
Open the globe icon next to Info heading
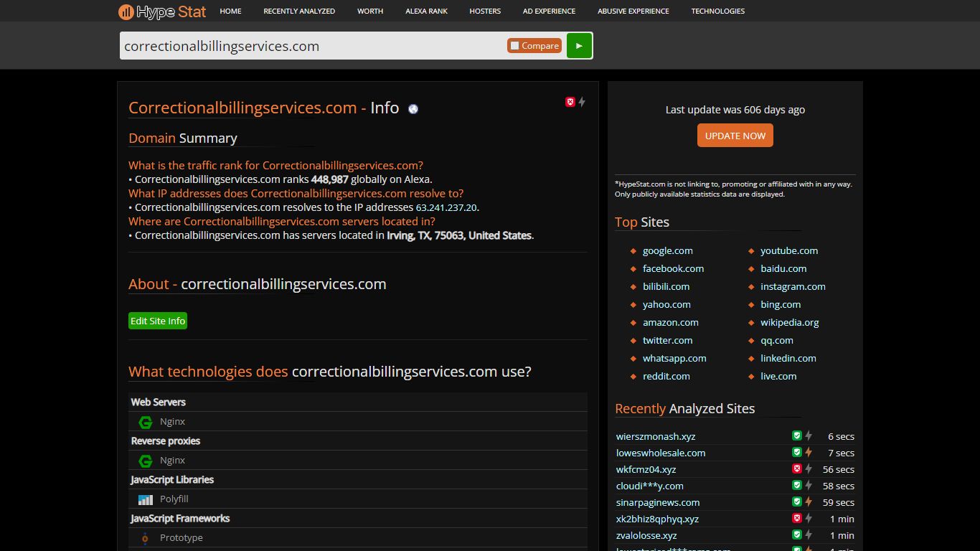(413, 109)
